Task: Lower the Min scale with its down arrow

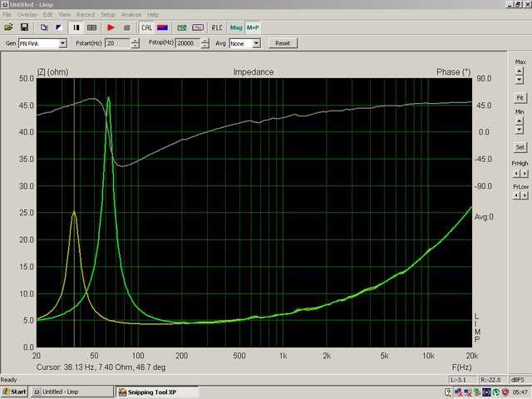Action: click(x=519, y=130)
